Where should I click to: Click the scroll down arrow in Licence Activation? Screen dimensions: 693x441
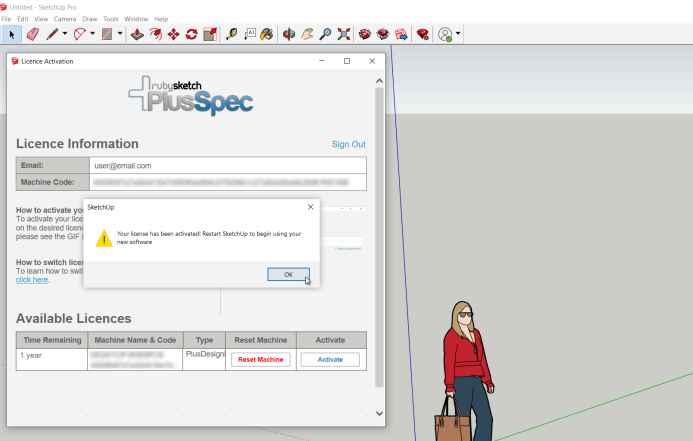(379, 413)
